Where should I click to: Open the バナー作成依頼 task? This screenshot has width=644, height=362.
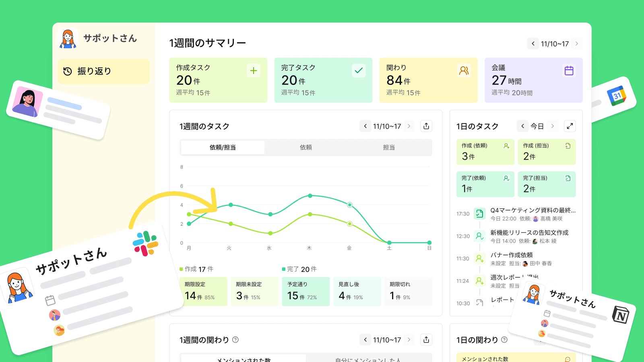tap(521, 259)
